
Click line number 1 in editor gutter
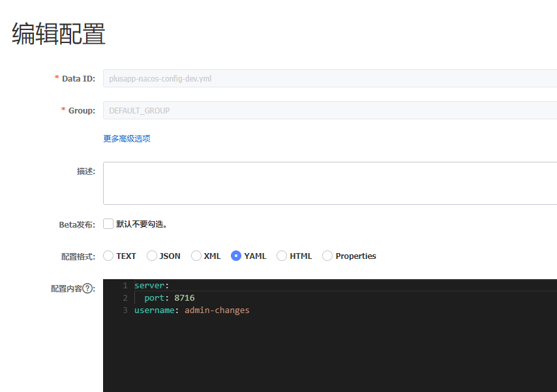tap(125, 286)
